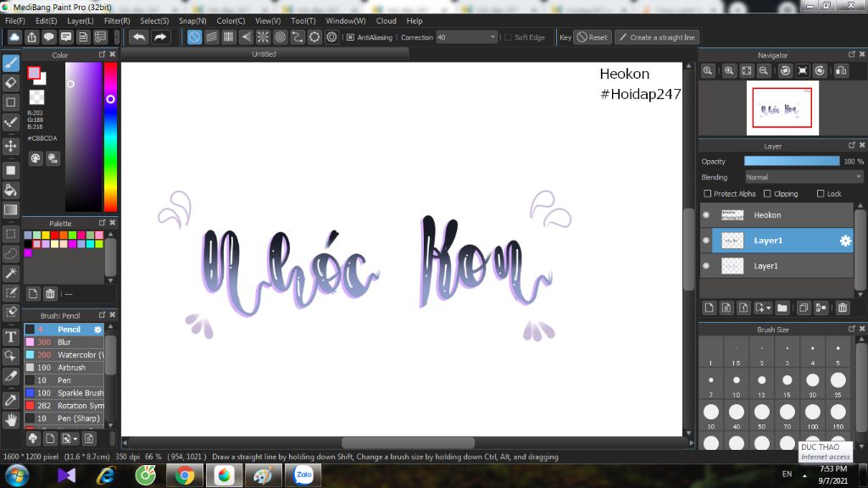Toggle AntiAliasing checkbox
This screenshot has width=868, height=488.
(350, 37)
